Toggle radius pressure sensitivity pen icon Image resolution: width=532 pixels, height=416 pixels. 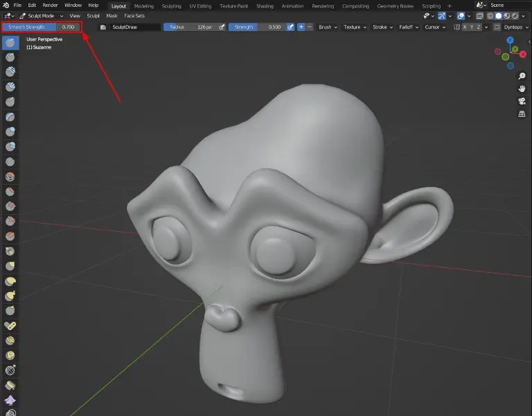pos(222,27)
